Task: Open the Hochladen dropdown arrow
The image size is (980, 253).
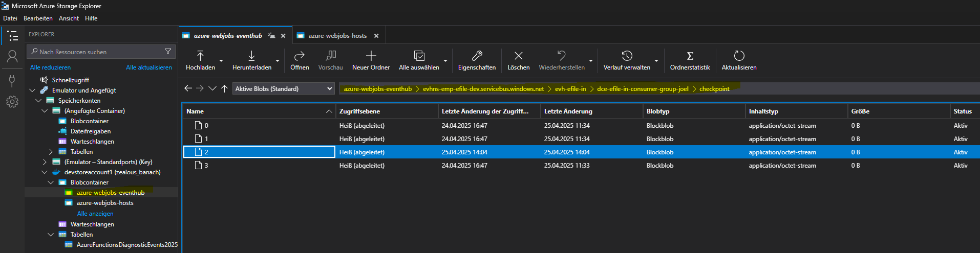Action: click(x=222, y=61)
